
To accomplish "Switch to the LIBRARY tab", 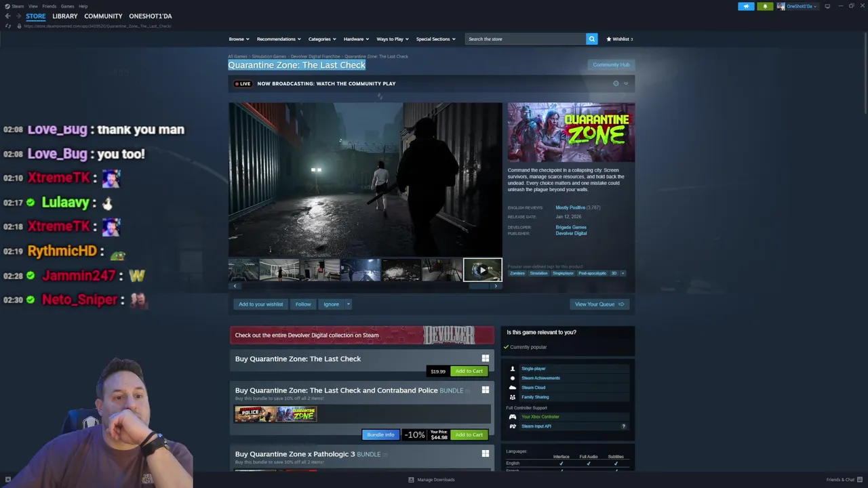I will coord(65,16).
